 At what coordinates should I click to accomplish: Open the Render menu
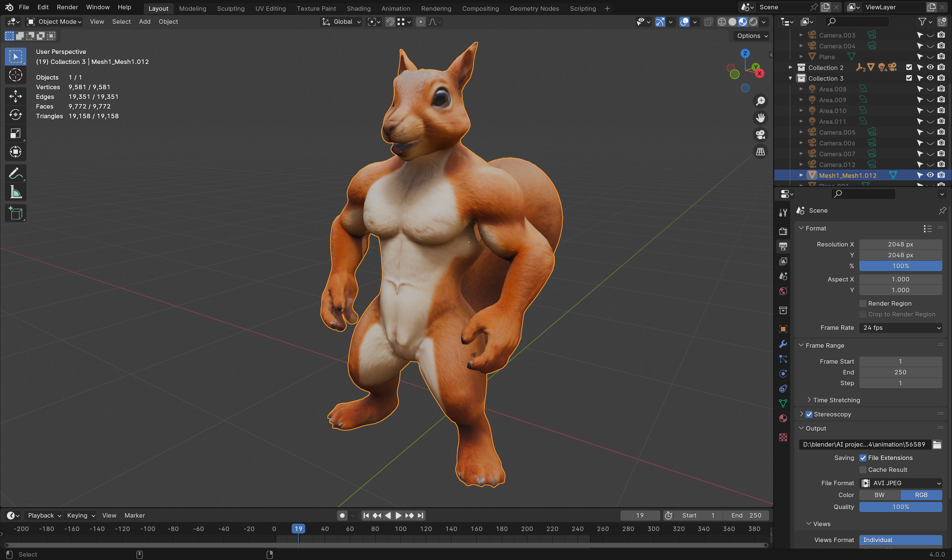pos(67,7)
